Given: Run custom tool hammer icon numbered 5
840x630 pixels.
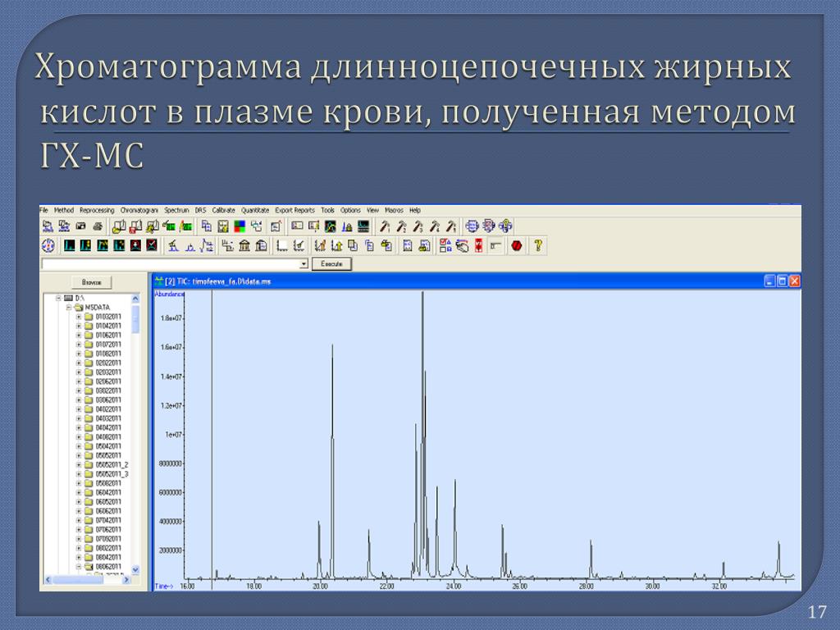Looking at the screenshot, I should click(450, 226).
